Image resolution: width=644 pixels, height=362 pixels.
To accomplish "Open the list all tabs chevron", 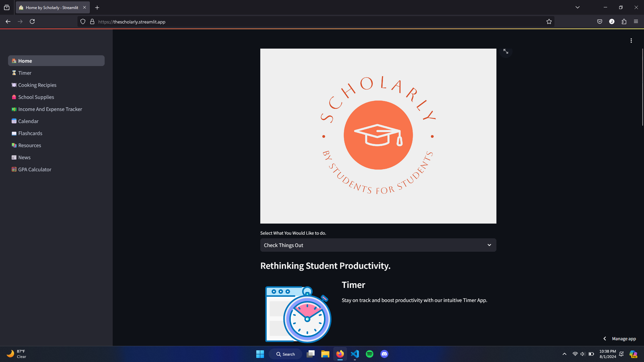I will tap(577, 7).
